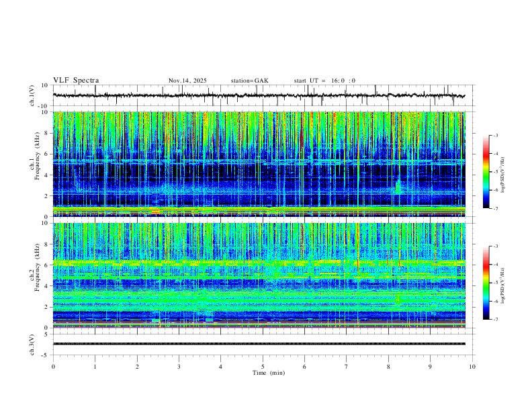This screenshot has height=411, width=532.
Task: Click the ch.2 spectrogram colorbar
Action: pos(486,283)
